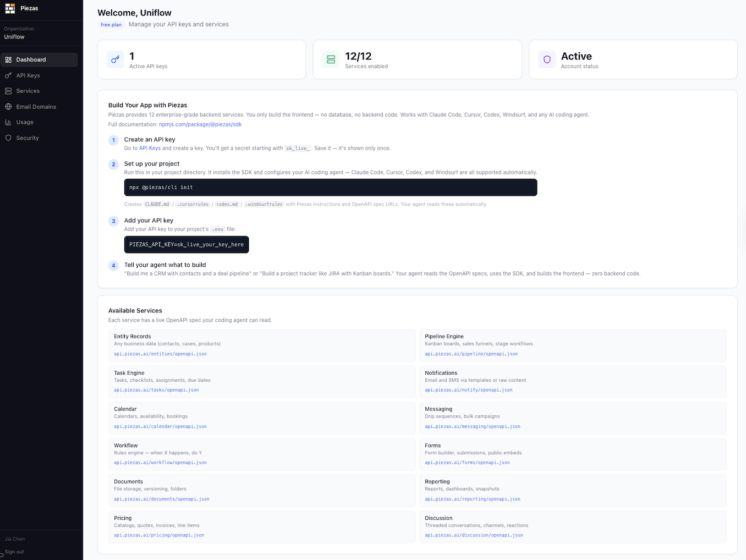Image resolution: width=746 pixels, height=560 pixels.
Task: Click the npx @piezas/cli init code block
Action: pyautogui.click(x=331, y=188)
